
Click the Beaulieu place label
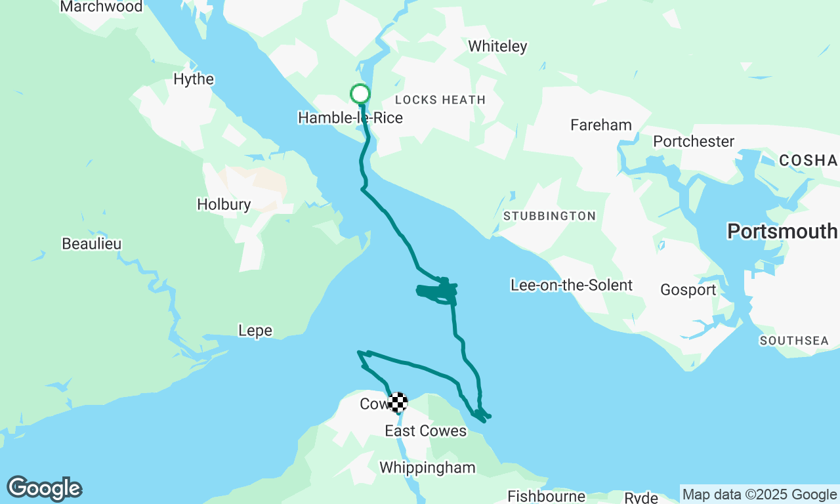click(91, 243)
